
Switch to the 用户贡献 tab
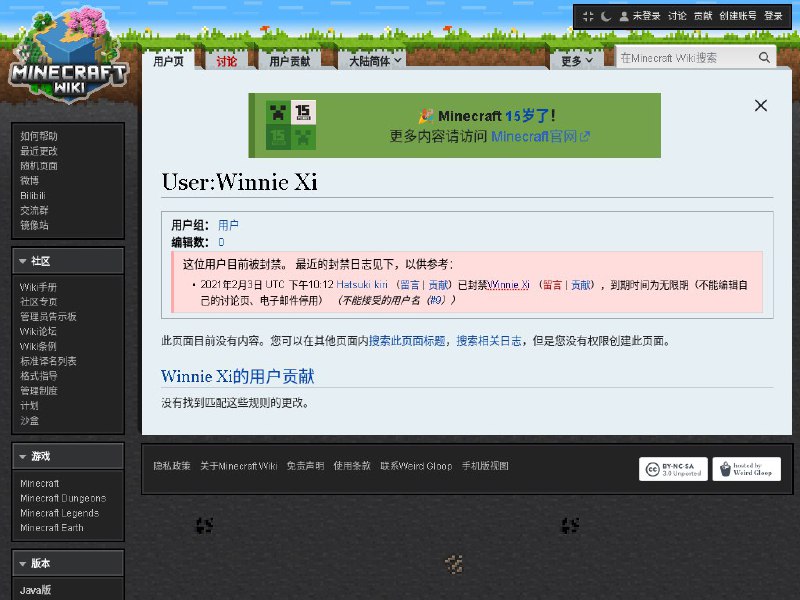click(x=289, y=61)
